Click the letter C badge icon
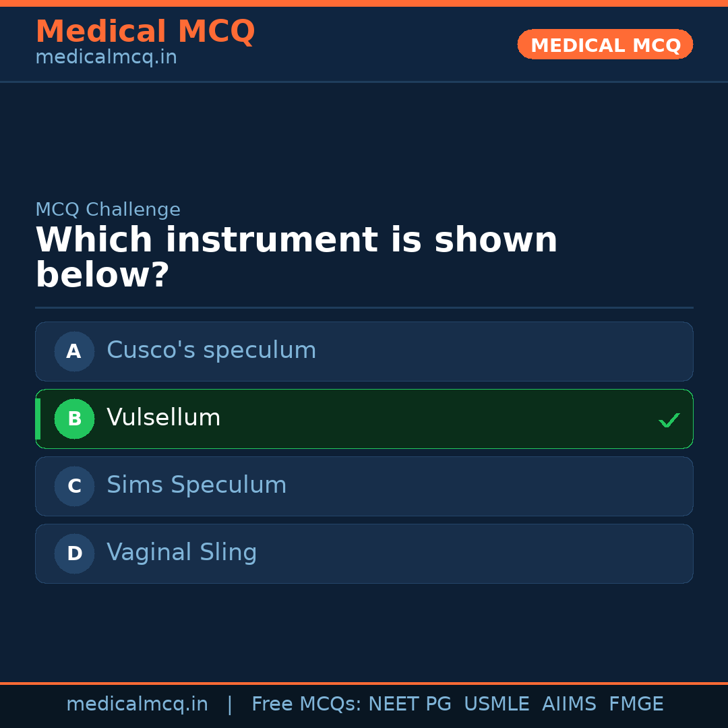 point(74,486)
